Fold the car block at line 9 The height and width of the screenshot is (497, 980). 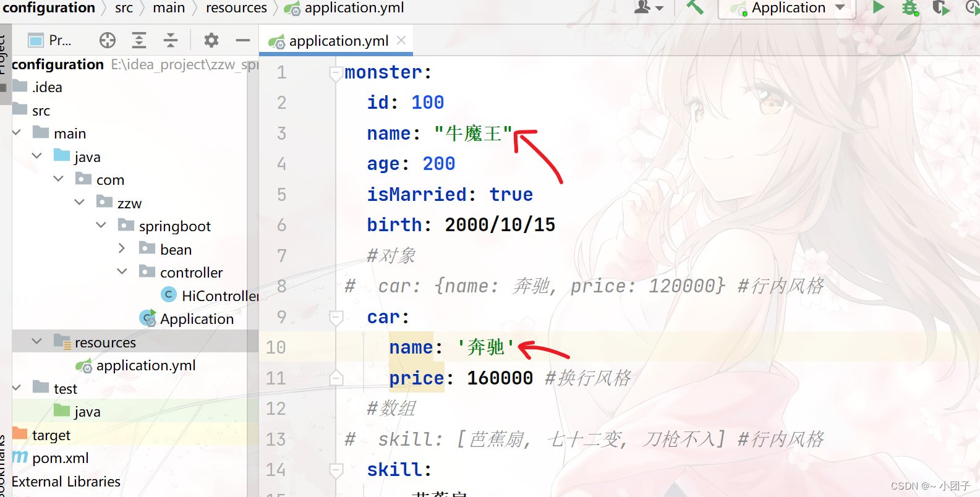coord(336,318)
